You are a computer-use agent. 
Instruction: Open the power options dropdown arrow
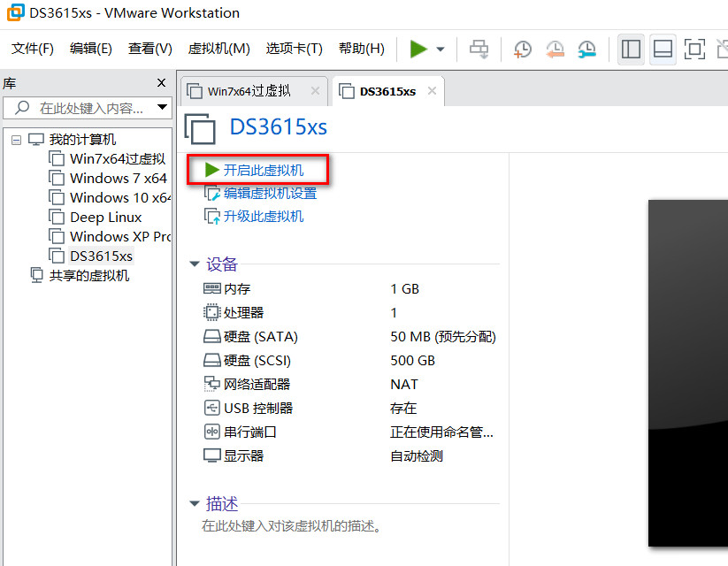441,50
